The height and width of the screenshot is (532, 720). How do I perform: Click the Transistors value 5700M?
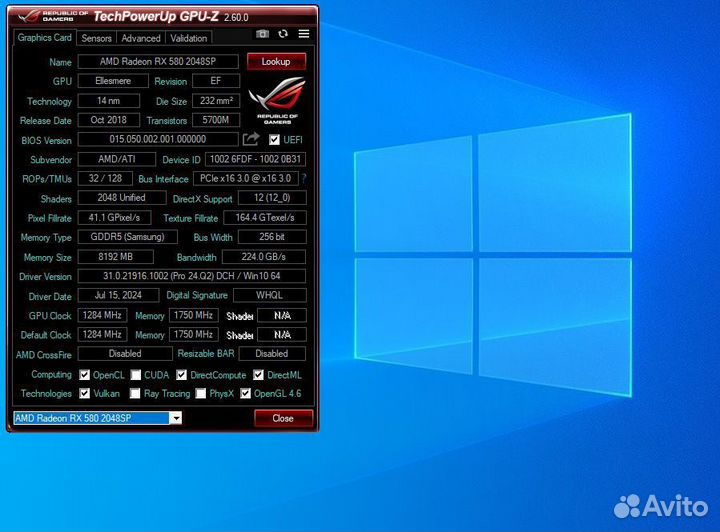coord(216,120)
